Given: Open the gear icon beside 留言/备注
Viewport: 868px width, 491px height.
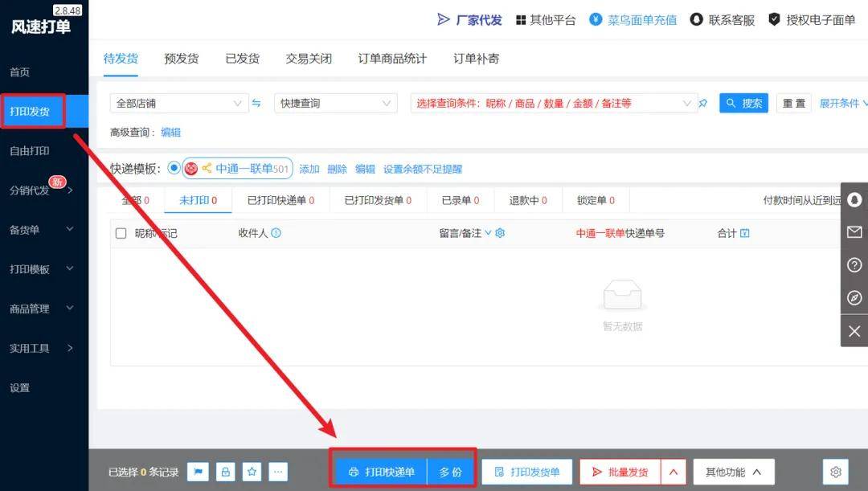Looking at the screenshot, I should (x=500, y=233).
